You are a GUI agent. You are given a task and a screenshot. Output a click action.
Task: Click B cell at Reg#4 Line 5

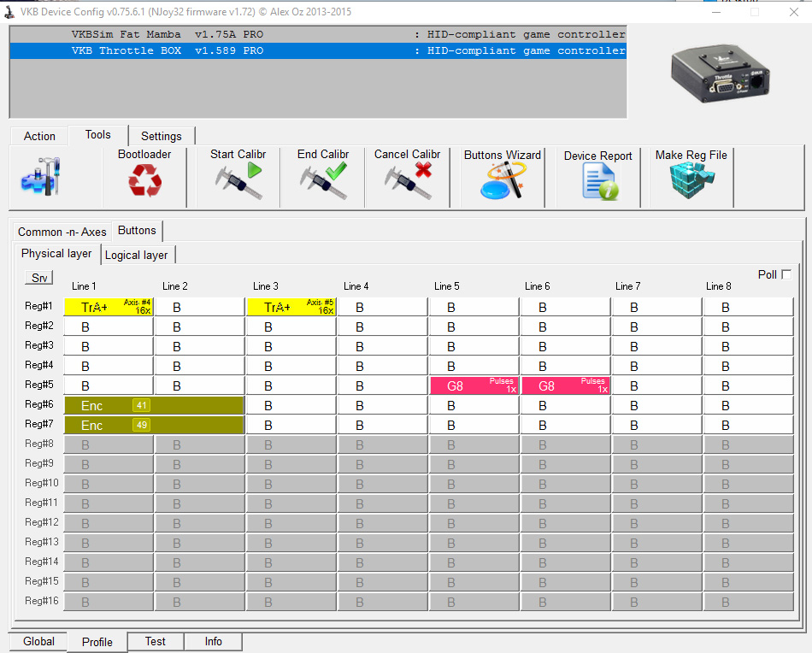point(474,366)
